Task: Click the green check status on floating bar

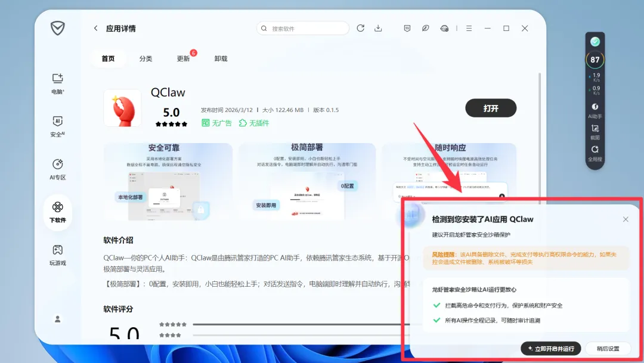Action: click(x=595, y=42)
